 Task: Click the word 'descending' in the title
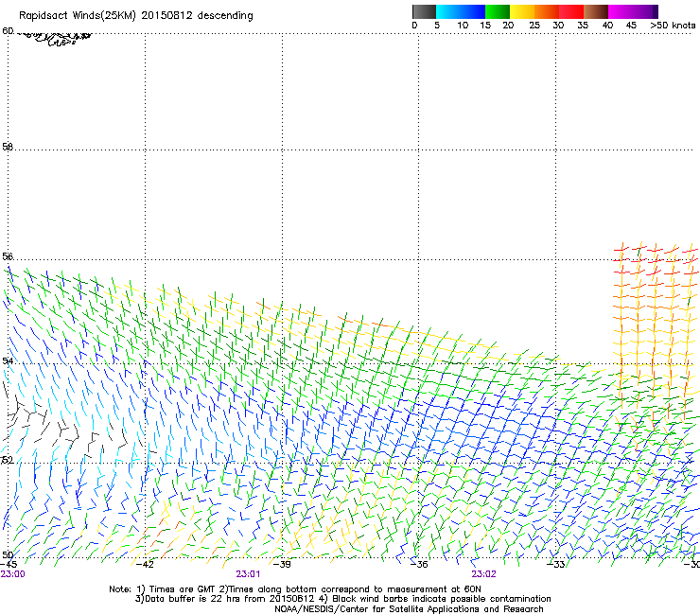coord(225,16)
